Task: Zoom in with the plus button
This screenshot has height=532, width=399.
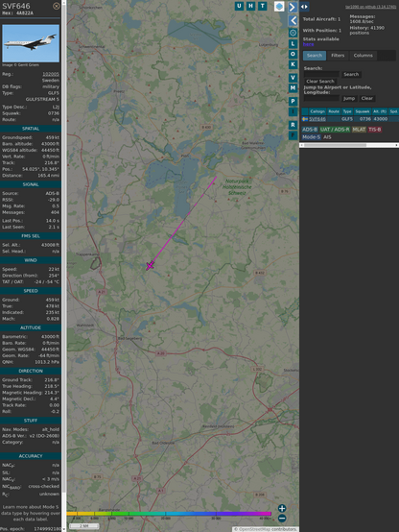Action: 282,508
